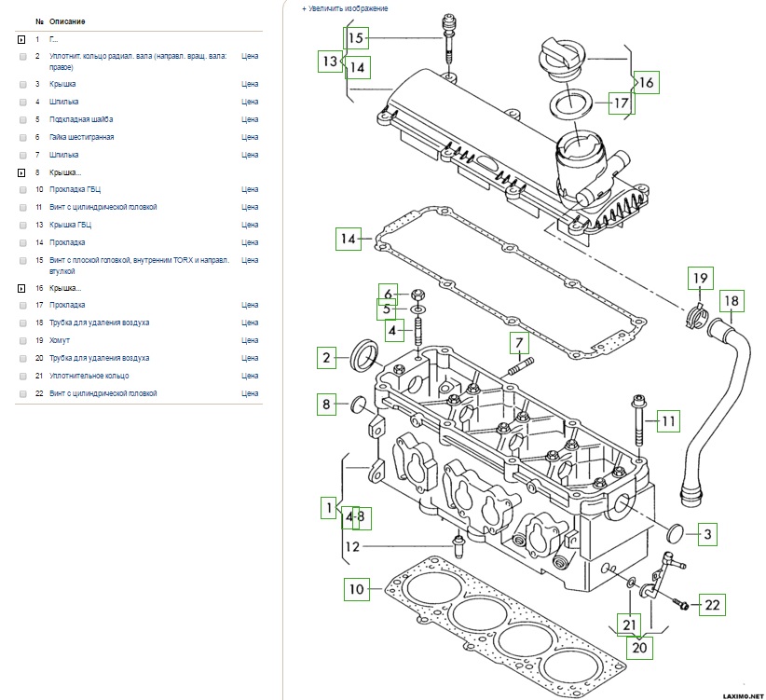Click callout 22 next to the small screw
The image size is (766, 700).
pyautogui.click(x=712, y=604)
